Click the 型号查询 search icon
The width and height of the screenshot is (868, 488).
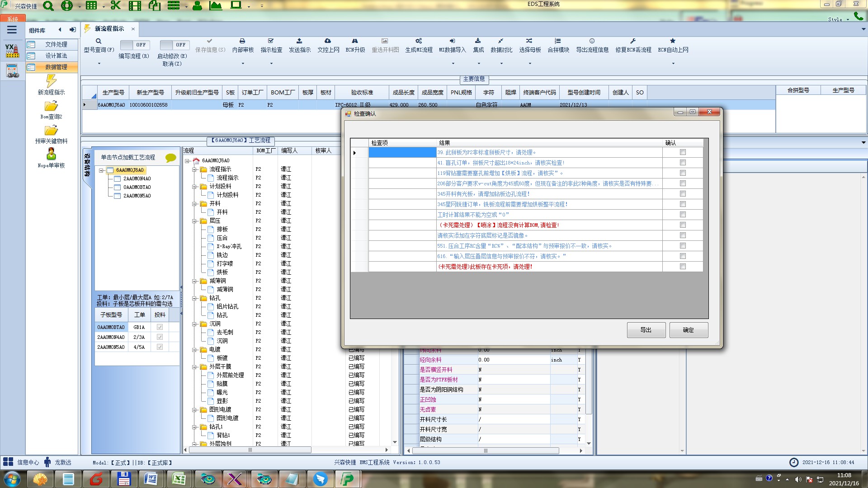pyautogui.click(x=99, y=41)
